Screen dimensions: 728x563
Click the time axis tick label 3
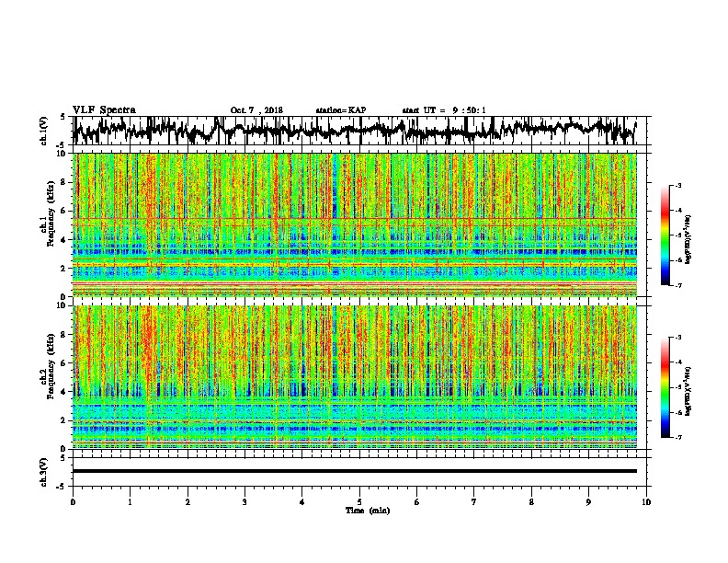pos(245,502)
